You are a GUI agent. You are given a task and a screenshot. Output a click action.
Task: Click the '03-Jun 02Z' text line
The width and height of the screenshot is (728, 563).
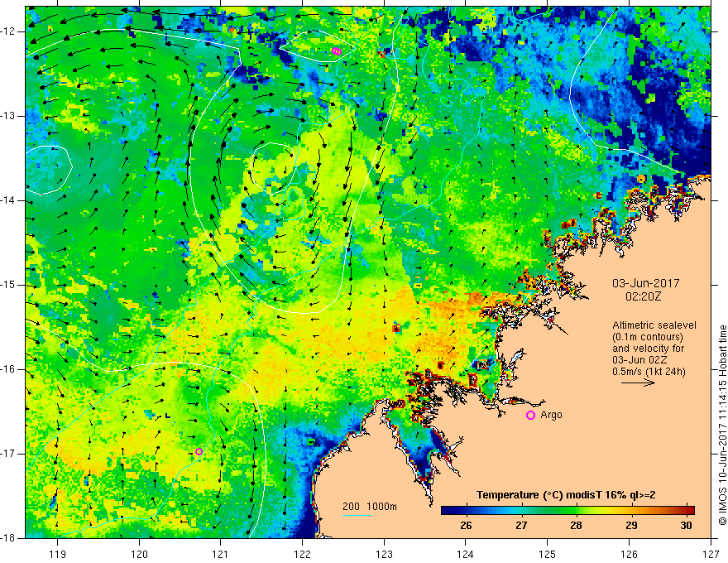pos(641,360)
